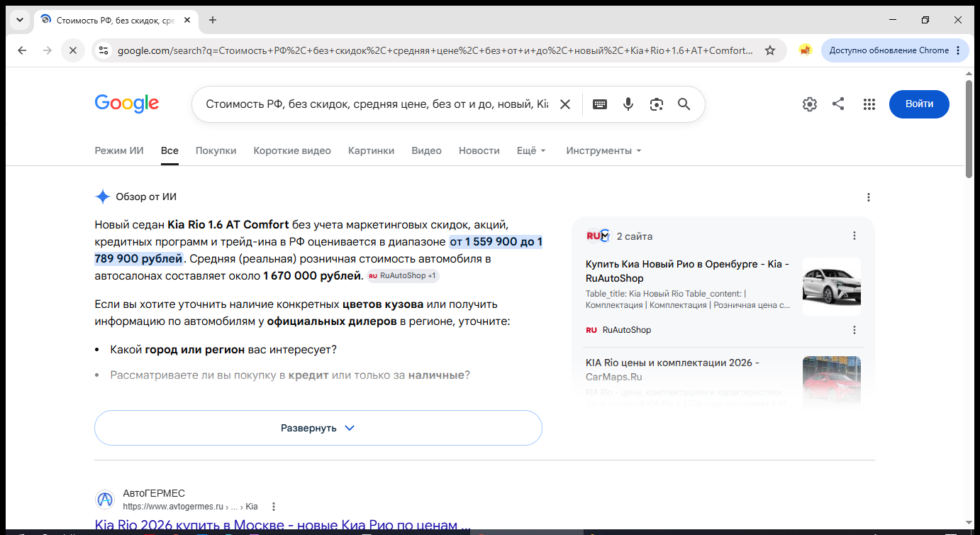Click the RuAutoShop +1 source chip
980x535 pixels.
[x=403, y=275]
